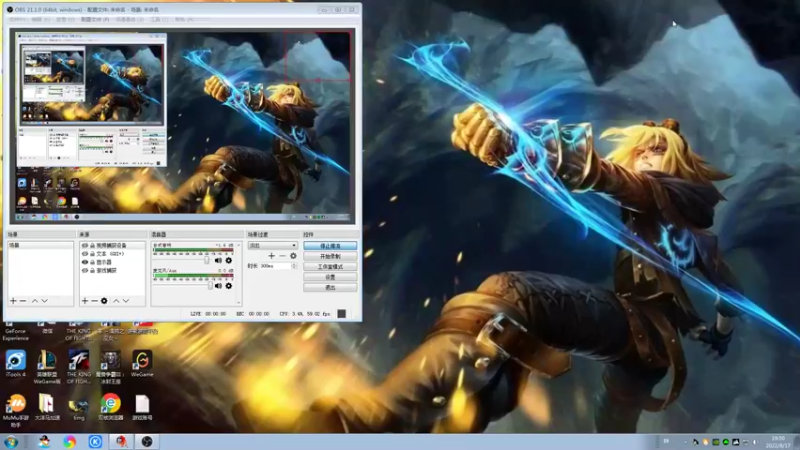The width and height of the screenshot is (800, 450).
Task: Mute the desktop audio channel
Action: 218,261
